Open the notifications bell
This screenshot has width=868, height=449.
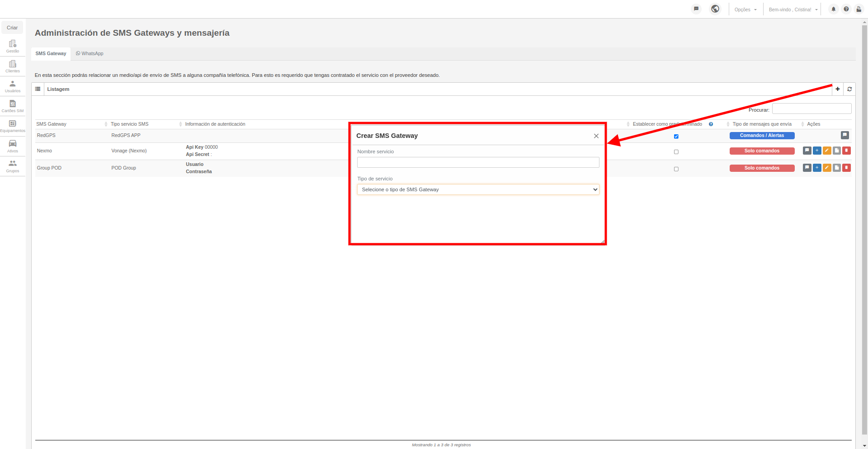click(834, 9)
